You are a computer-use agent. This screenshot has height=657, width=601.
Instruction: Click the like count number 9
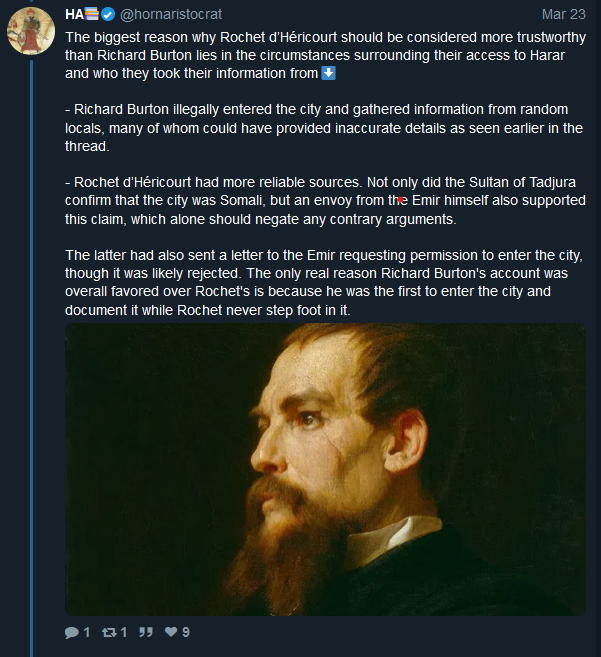click(x=186, y=632)
